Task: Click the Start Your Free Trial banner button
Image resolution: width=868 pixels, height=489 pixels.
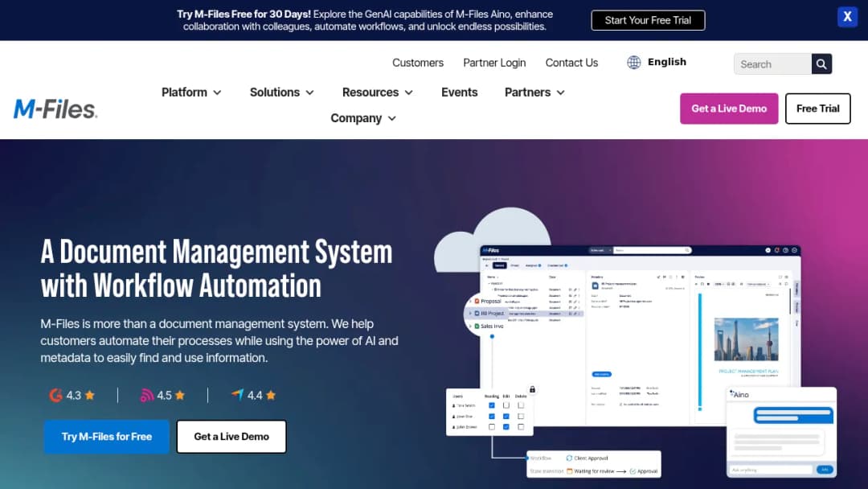Action: coord(648,20)
